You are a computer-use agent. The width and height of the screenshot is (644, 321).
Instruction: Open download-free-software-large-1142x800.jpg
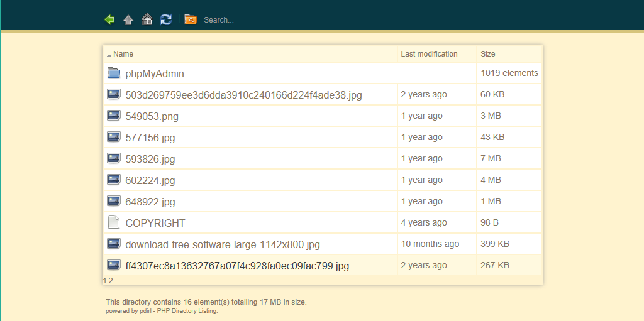pos(223,244)
